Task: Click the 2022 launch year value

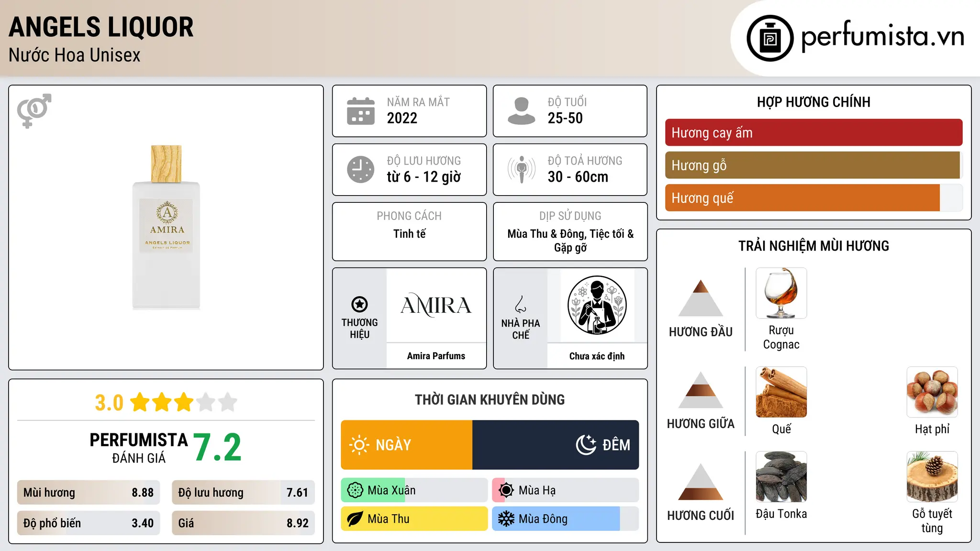Action: pos(402,118)
